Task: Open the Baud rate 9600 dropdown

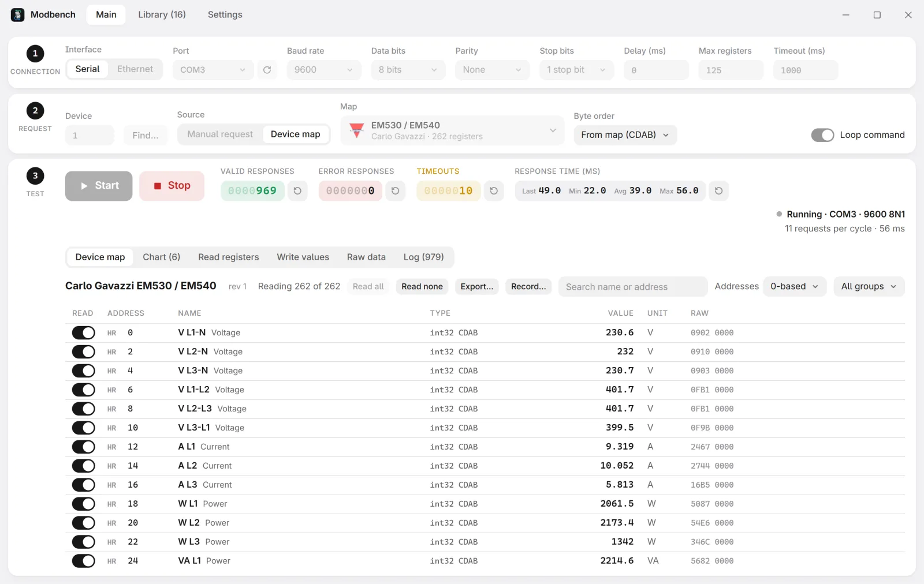Action: pos(324,70)
